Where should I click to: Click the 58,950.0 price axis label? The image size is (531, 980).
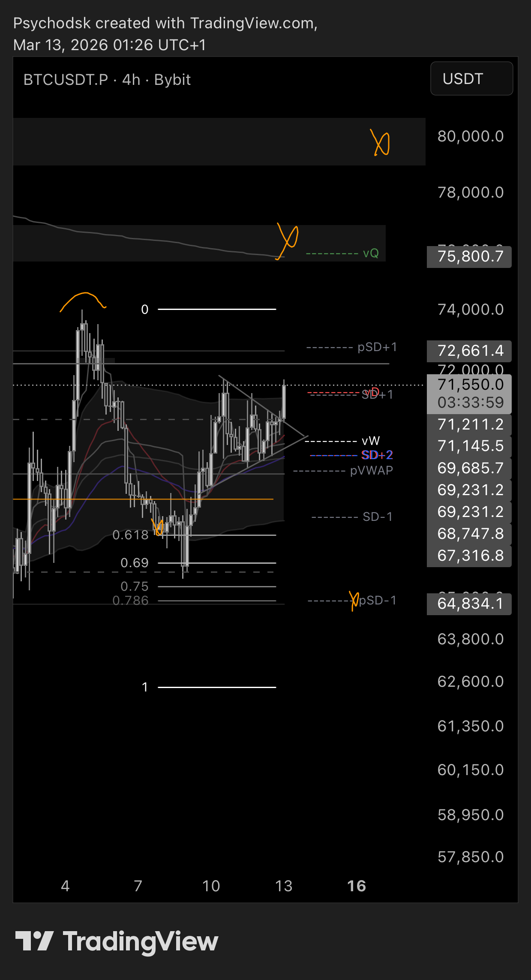471,815
